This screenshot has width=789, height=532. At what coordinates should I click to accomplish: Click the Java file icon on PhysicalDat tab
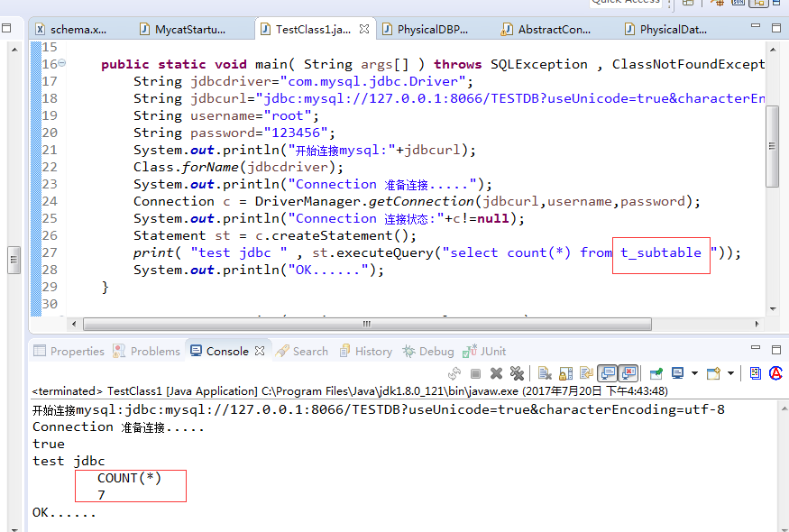point(629,29)
